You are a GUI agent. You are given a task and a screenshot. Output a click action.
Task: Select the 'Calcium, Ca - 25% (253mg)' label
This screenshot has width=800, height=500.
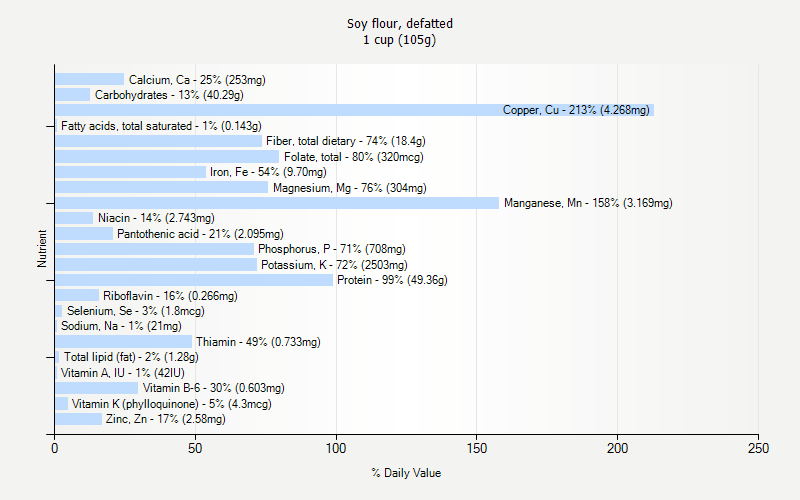pos(197,80)
